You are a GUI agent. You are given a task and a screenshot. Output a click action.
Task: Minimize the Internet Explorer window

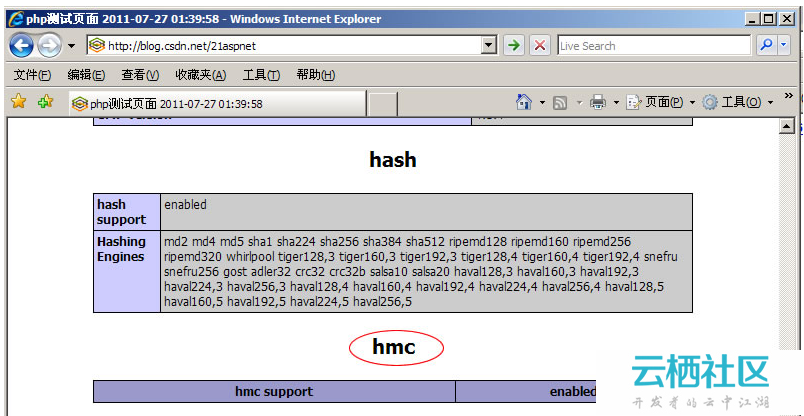pos(753,19)
